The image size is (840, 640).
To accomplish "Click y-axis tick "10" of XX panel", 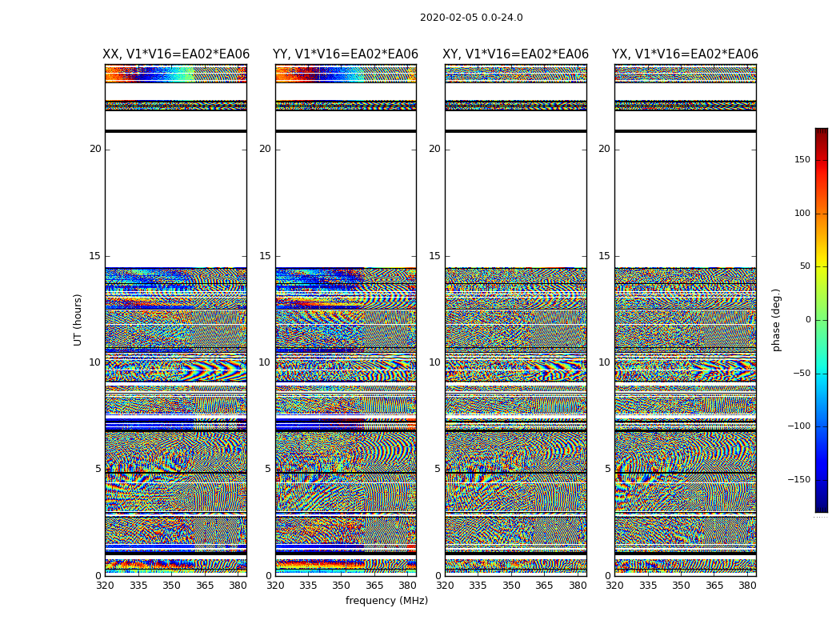I will pyautogui.click(x=95, y=362).
